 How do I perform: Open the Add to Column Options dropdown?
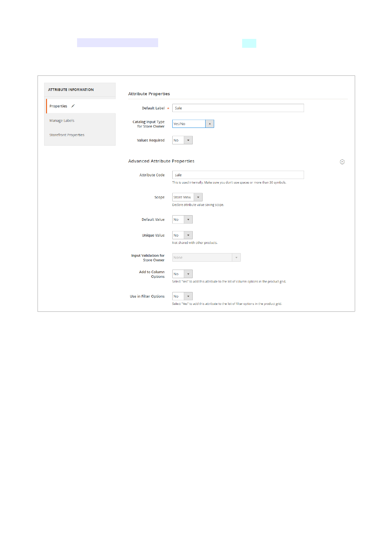182,274
